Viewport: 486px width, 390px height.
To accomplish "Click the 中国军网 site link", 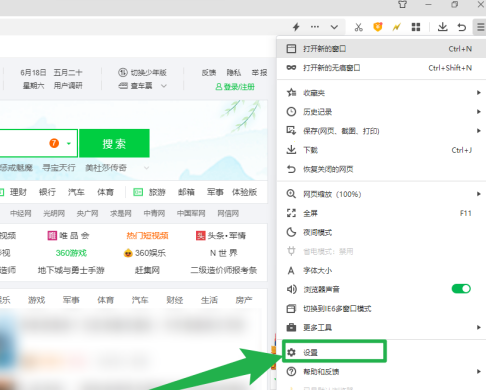I will (x=191, y=213).
